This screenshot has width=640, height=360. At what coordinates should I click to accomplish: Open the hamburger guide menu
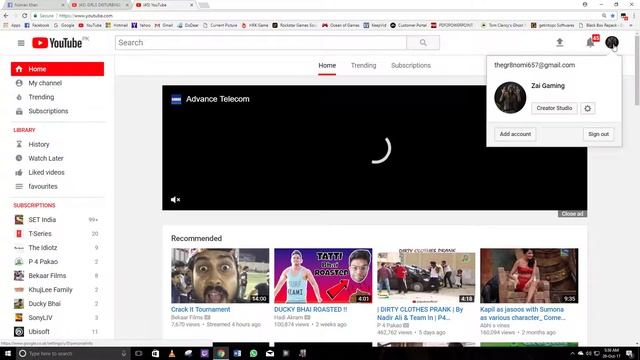[21, 43]
